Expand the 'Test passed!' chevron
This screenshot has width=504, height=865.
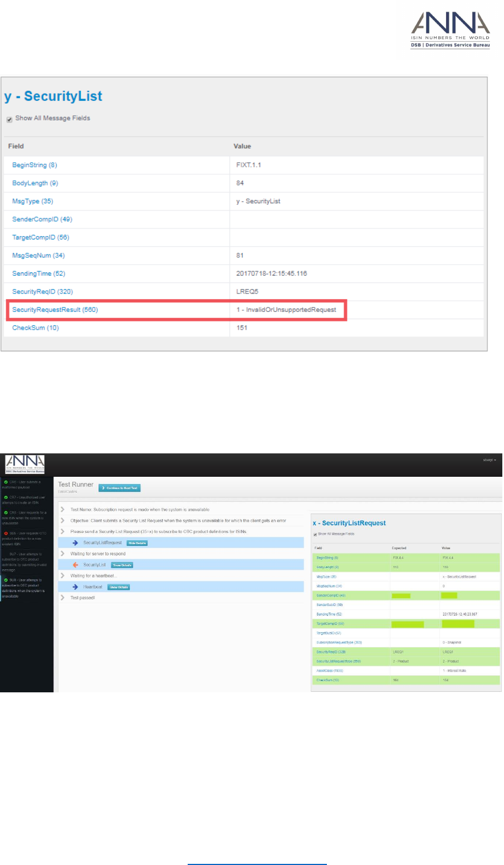(x=62, y=598)
